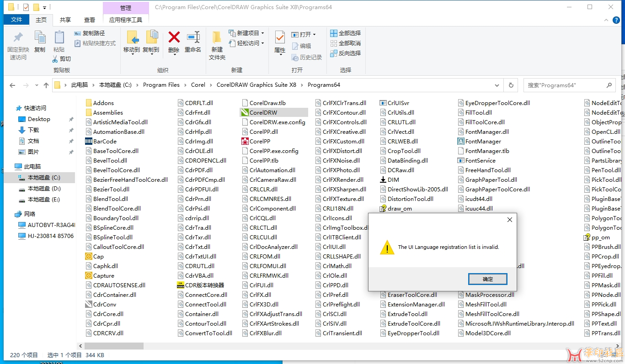Switch to the 共享 ribbon tab
This screenshot has width=625, height=364.
65,20
